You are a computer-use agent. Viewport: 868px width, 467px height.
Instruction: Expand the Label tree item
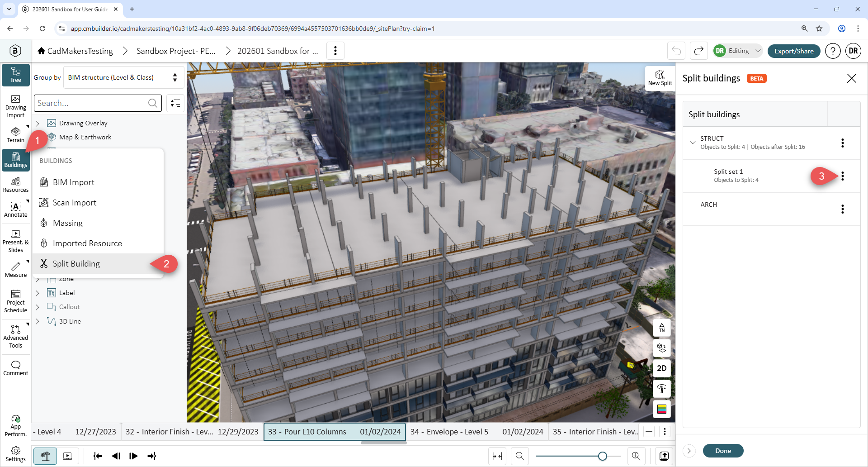click(x=38, y=293)
